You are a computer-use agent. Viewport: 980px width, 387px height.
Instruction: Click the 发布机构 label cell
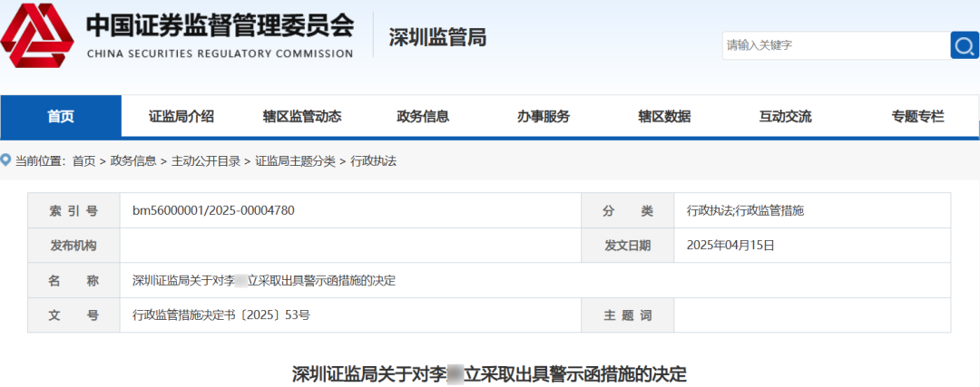coord(73,246)
